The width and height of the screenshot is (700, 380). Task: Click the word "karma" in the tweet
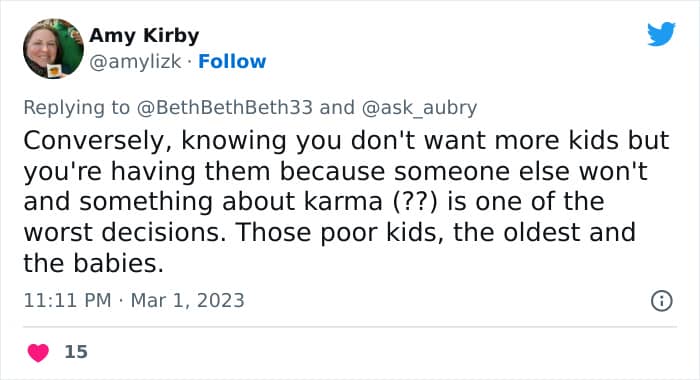coord(343,201)
